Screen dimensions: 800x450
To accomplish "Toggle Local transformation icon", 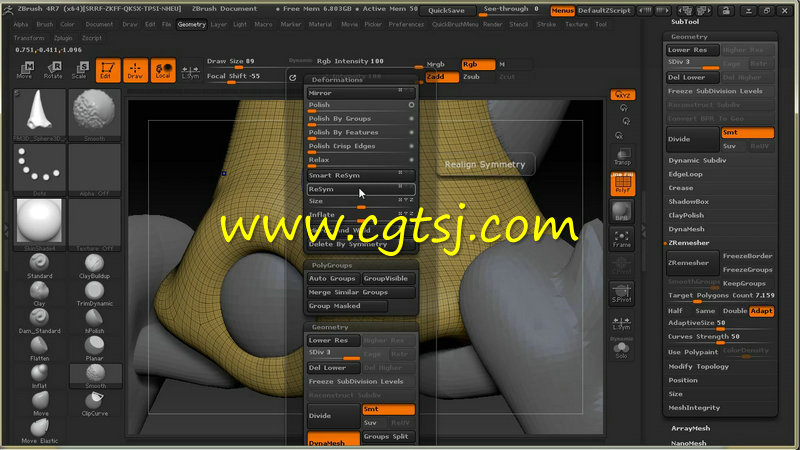I will [x=163, y=70].
